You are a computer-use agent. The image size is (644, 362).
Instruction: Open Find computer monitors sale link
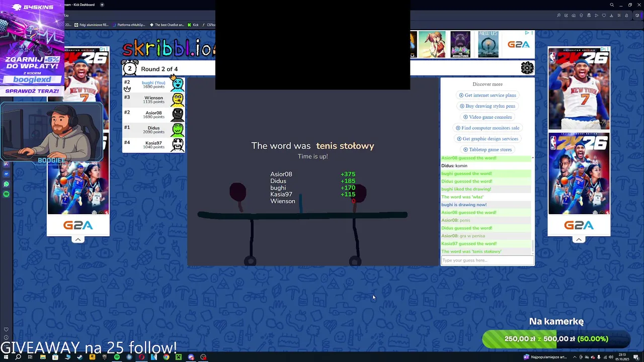(x=488, y=128)
